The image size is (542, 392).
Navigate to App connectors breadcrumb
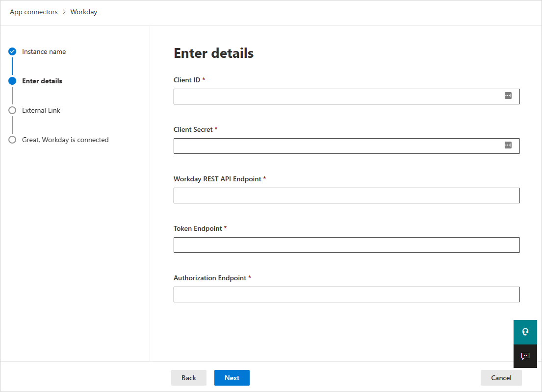(x=33, y=11)
